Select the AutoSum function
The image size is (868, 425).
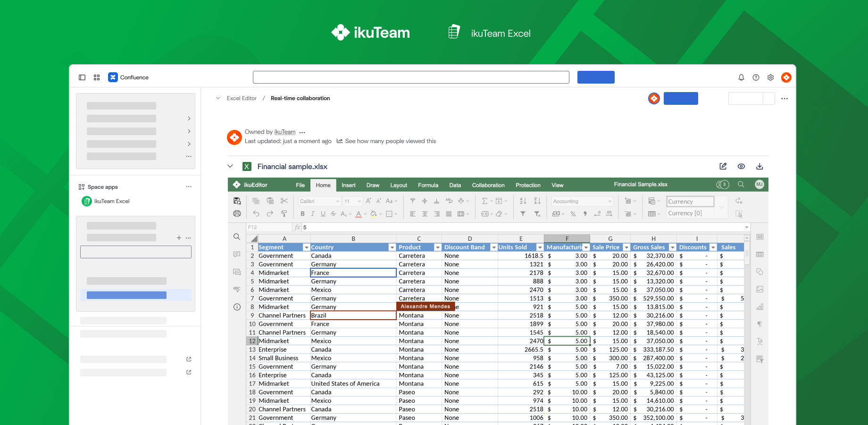(x=484, y=201)
